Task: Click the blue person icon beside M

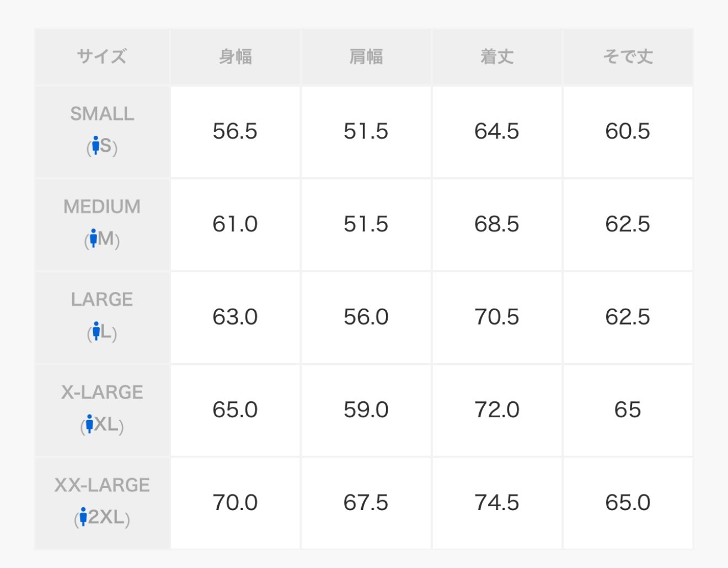Action: [x=94, y=238]
